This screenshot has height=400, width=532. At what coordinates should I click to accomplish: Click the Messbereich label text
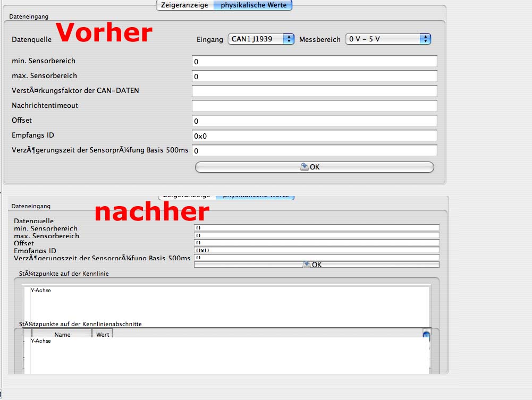pos(319,40)
